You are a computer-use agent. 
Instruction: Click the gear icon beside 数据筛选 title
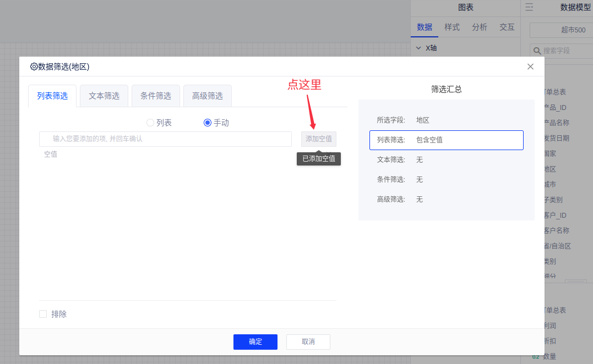pyautogui.click(x=34, y=67)
